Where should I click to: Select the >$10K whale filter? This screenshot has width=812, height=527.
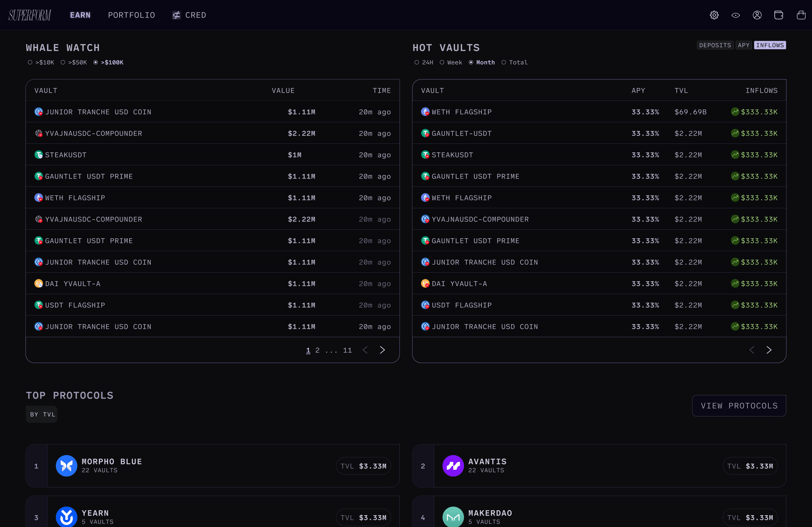[41, 63]
